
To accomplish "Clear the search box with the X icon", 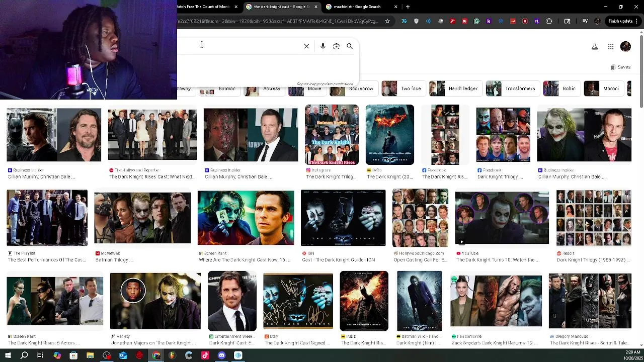I will point(306,46).
